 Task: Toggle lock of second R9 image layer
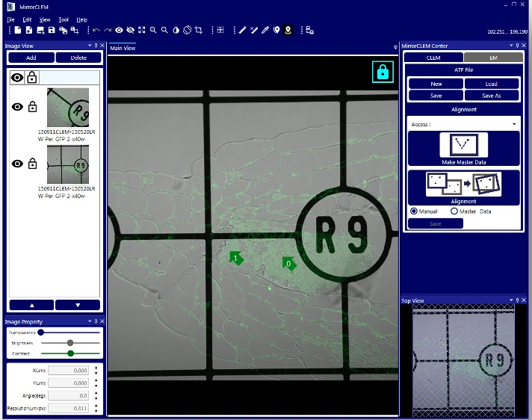pyautogui.click(x=33, y=164)
